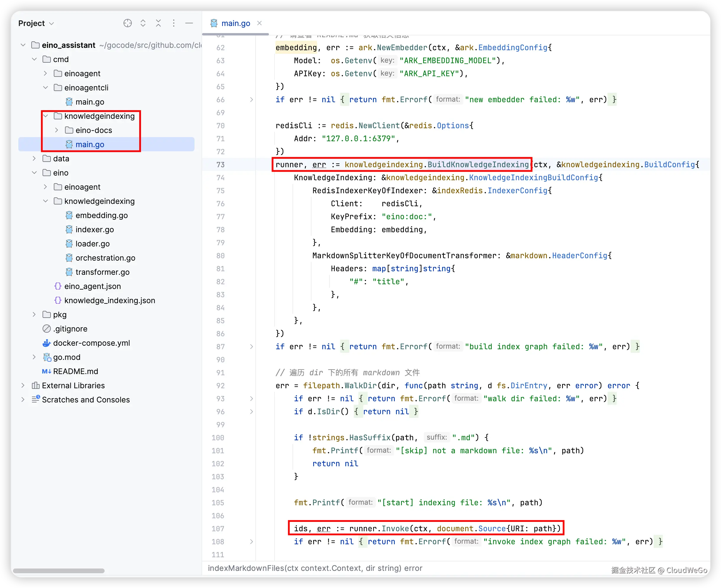
Task: Unfold the collapsed block at line 87
Action: [251, 347]
